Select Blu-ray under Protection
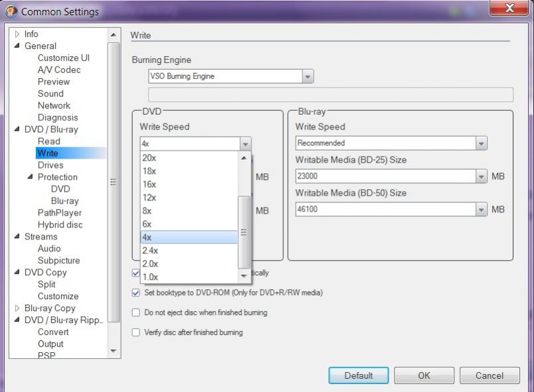 tap(65, 201)
